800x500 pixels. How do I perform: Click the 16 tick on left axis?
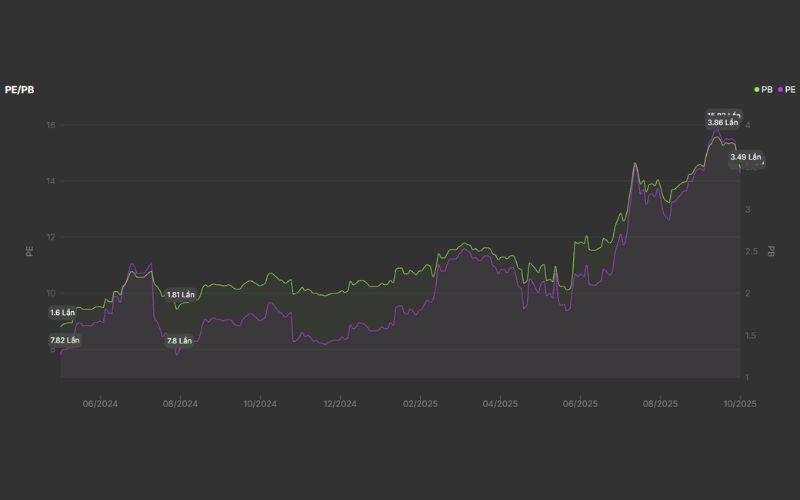pyautogui.click(x=49, y=125)
